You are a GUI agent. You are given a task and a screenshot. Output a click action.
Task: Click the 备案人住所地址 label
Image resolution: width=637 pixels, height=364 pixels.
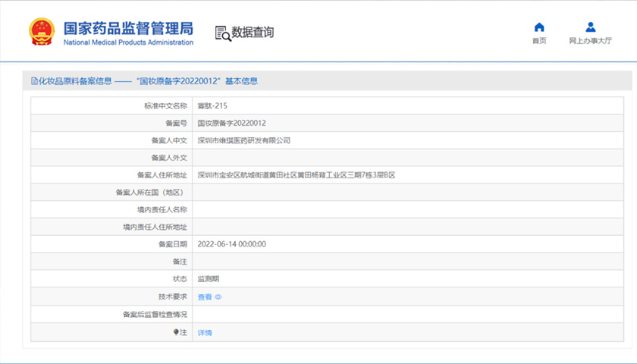162,175
